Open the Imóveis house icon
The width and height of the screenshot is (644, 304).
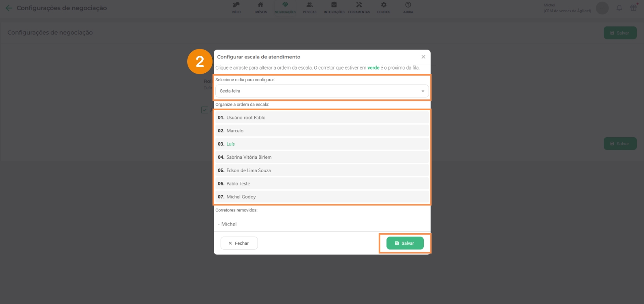point(260,5)
